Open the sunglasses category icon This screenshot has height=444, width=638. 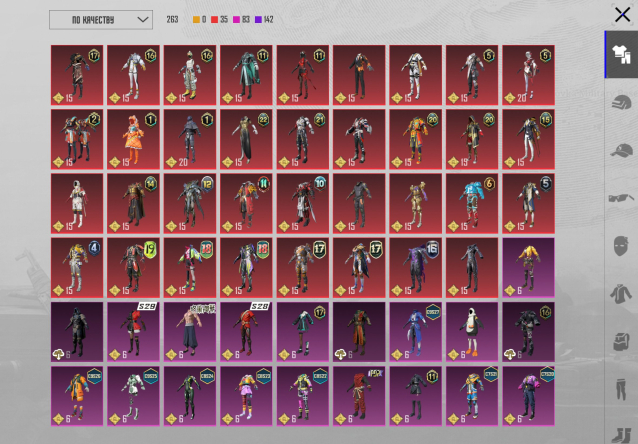point(620,197)
